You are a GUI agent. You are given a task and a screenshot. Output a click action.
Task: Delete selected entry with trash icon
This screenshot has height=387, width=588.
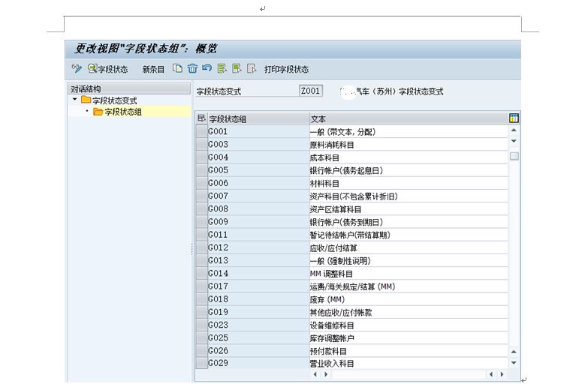pos(192,68)
